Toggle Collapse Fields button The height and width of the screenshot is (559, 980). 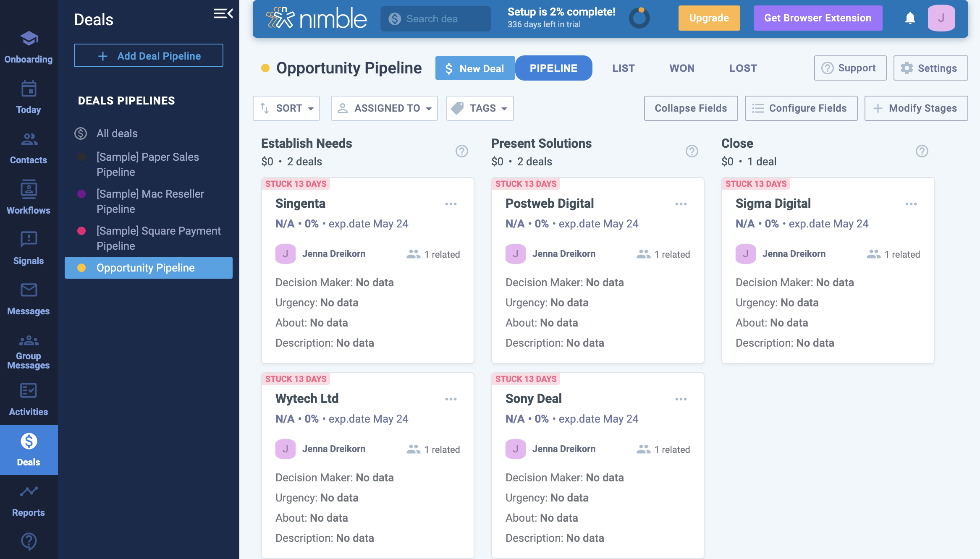pos(691,108)
